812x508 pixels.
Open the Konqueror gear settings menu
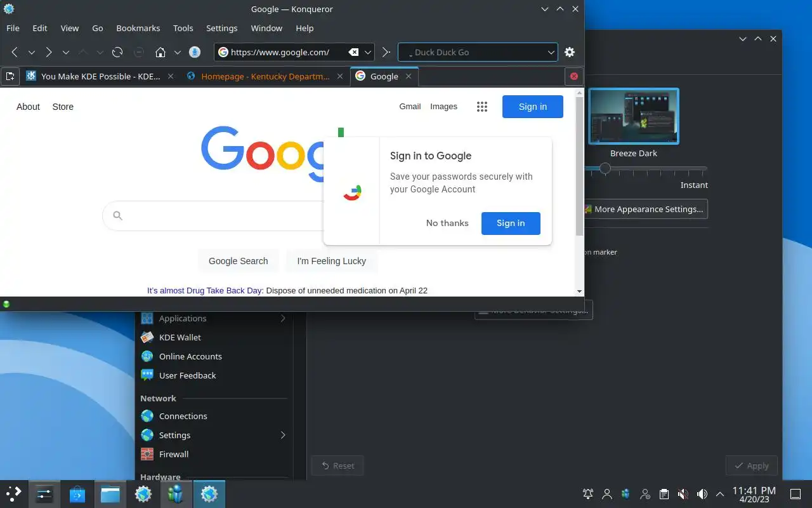pos(570,52)
